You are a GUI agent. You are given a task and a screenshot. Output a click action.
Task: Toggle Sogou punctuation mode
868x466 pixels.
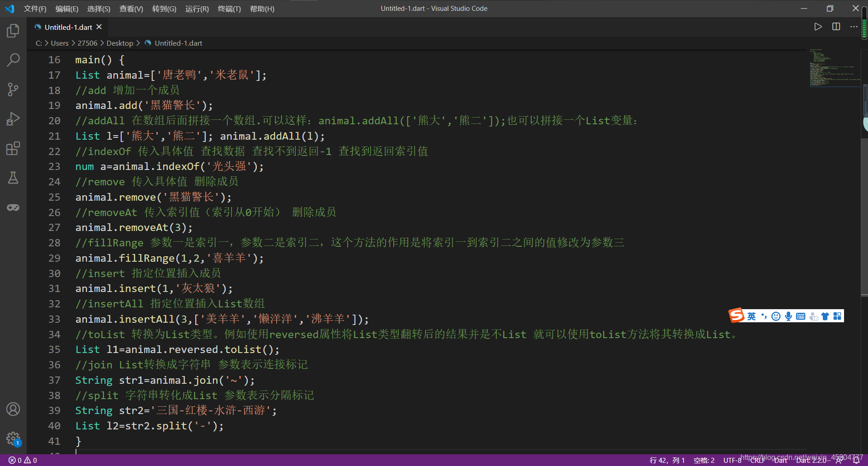point(764,316)
